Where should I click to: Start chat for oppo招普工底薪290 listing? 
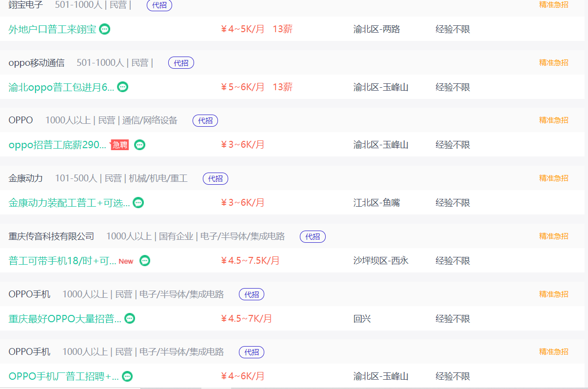point(140,145)
